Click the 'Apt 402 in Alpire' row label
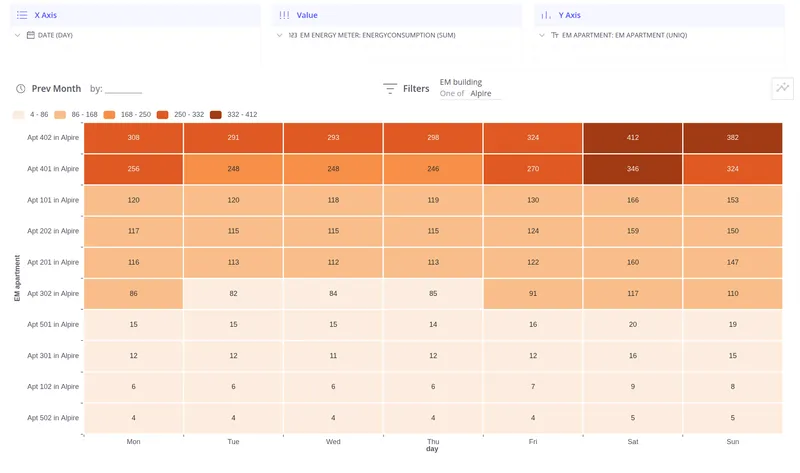Image resolution: width=800 pixels, height=473 pixels. (53, 138)
